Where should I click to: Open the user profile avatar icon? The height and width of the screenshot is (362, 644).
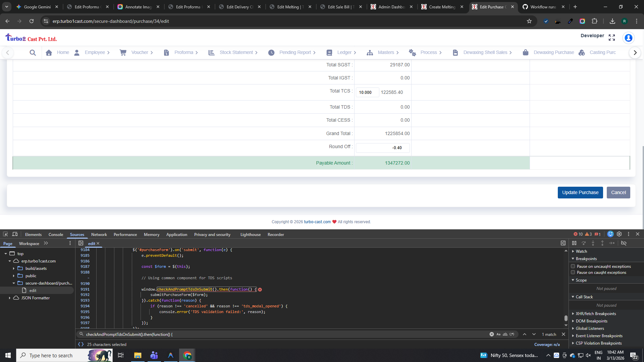[628, 38]
